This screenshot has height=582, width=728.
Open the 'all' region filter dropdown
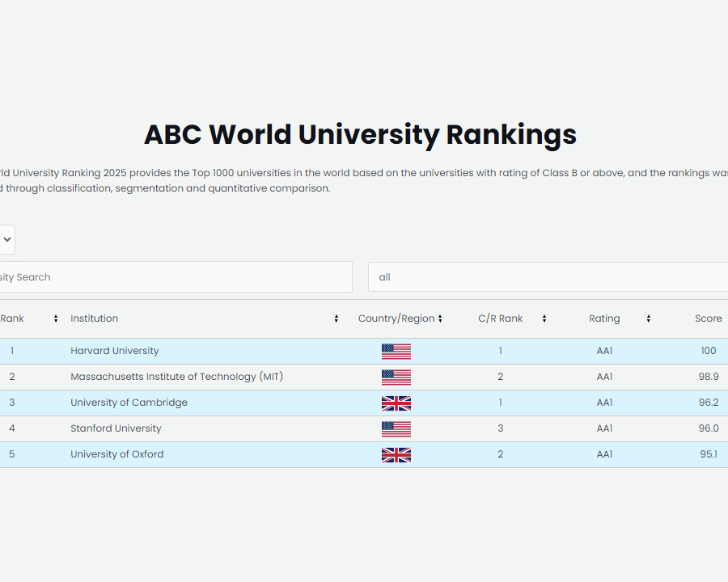pos(548,277)
